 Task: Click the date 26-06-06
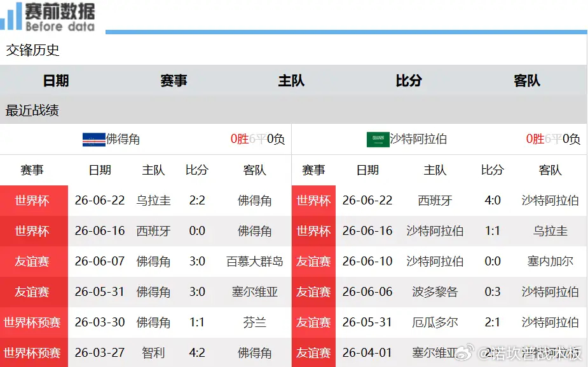click(x=367, y=291)
